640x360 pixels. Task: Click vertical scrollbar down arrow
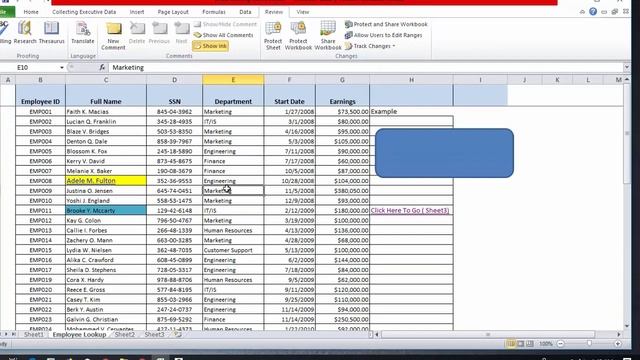coord(627,326)
